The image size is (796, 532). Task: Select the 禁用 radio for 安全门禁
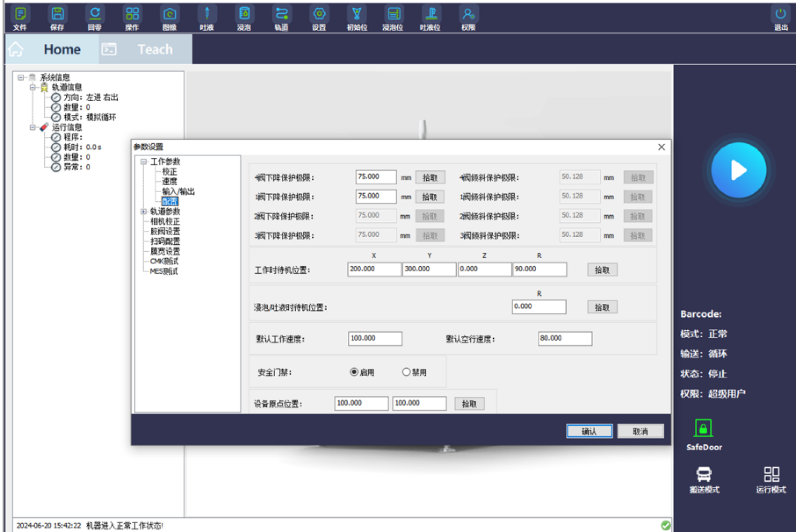[x=406, y=372]
